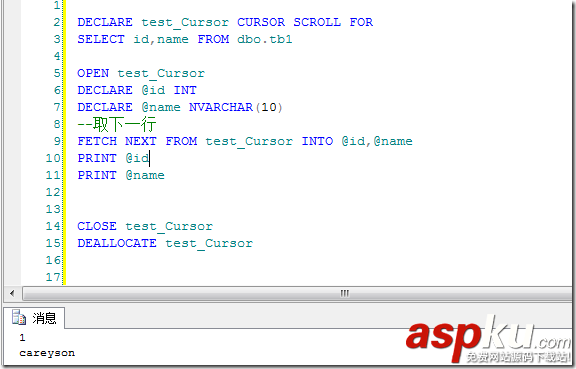Click line number 12 in the gutter
This screenshot has height=369, width=576.
53,192
